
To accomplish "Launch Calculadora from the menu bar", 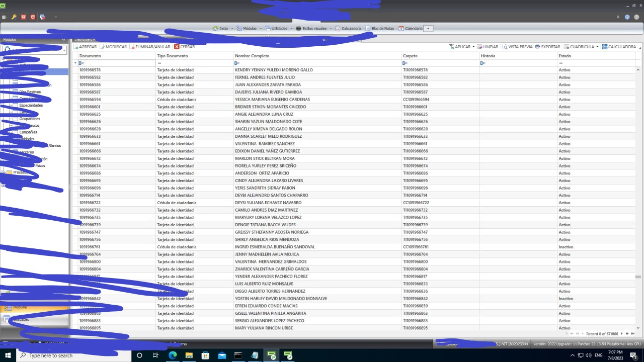I will point(348,29).
